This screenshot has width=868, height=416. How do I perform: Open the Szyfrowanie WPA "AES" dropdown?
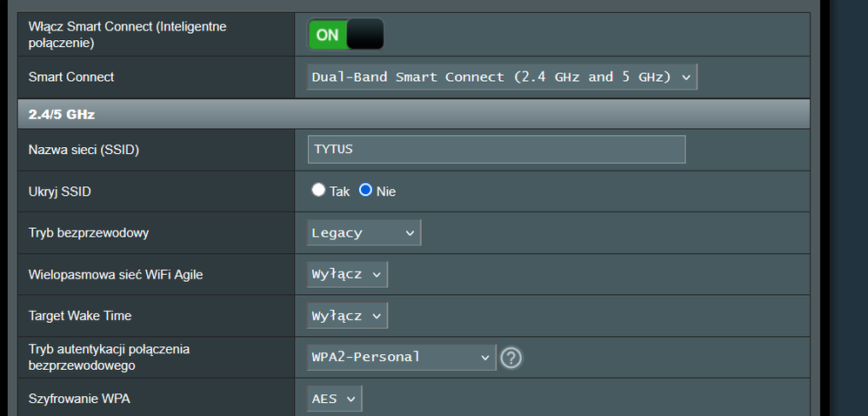334,399
